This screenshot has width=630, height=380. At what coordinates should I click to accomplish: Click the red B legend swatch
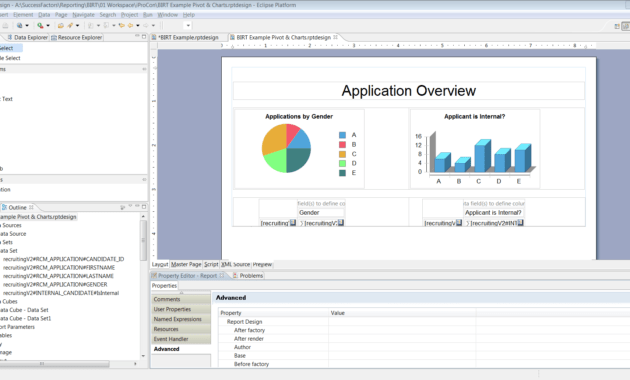(x=342, y=145)
